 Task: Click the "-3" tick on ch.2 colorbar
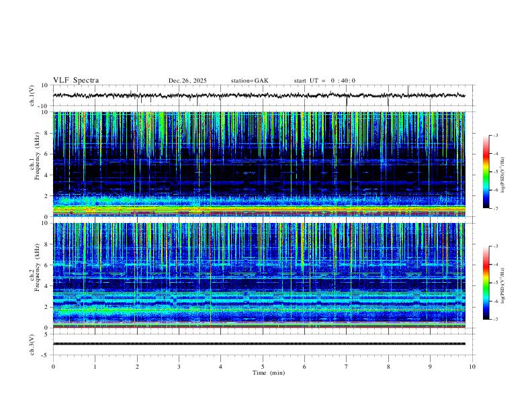coord(496,246)
